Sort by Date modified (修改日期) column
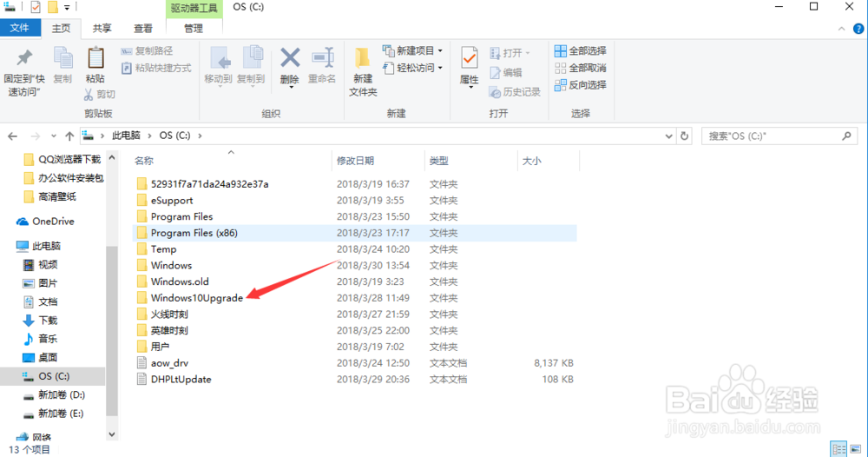Viewport: 868px width, 457px height. (x=355, y=161)
